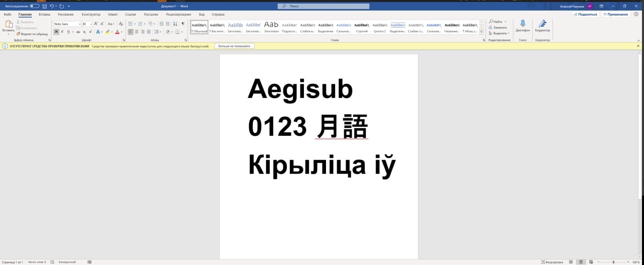This screenshot has width=644, height=265.
Task: Clear all formatting with the eraser A icon
Action: point(121,24)
